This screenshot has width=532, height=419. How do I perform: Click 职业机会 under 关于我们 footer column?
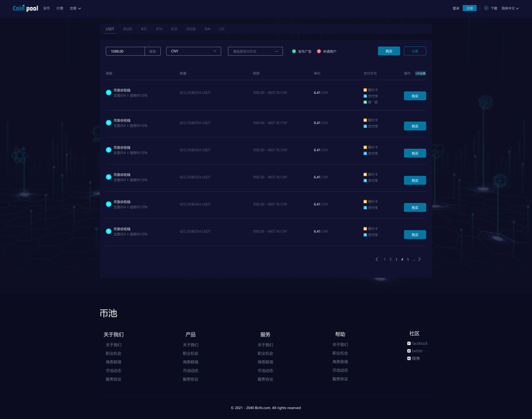(x=113, y=353)
